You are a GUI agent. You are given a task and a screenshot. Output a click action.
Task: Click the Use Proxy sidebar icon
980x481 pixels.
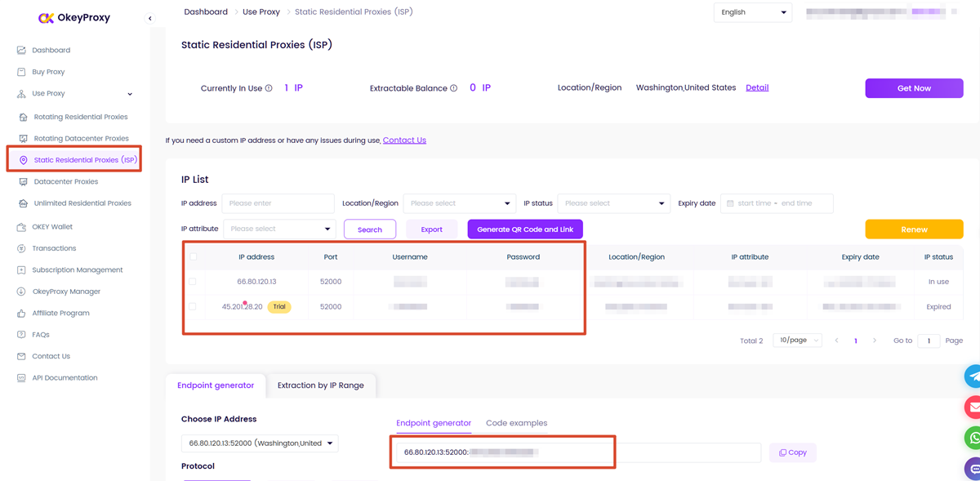21,94
